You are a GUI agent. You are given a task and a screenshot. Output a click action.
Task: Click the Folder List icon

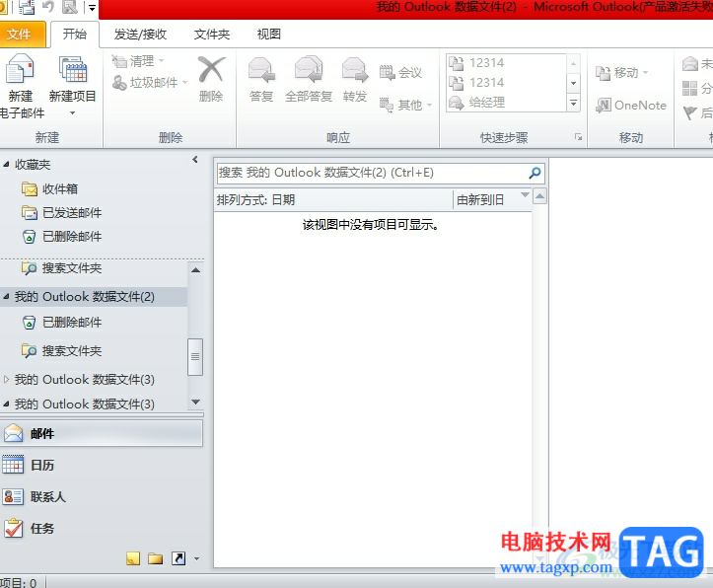[x=156, y=558]
